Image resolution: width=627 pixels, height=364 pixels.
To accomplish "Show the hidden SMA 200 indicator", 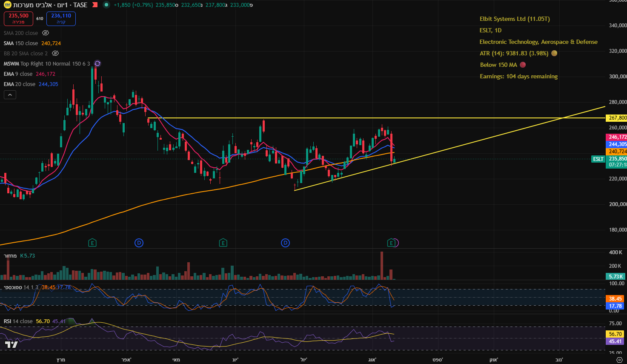I will coord(46,33).
